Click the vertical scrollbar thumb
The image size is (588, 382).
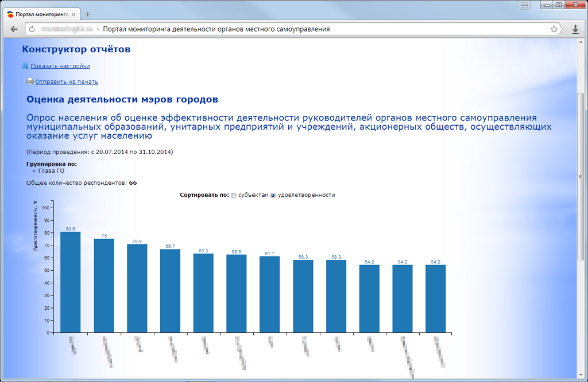[x=580, y=176]
